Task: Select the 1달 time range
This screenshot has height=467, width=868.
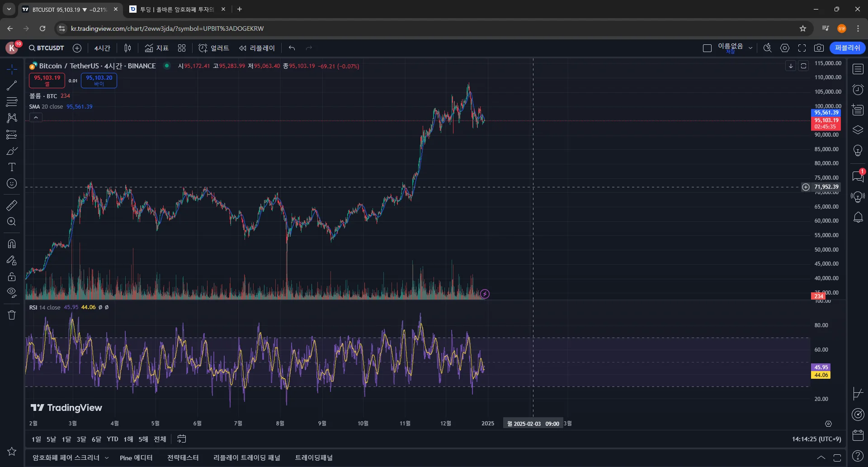Action: 66,439
